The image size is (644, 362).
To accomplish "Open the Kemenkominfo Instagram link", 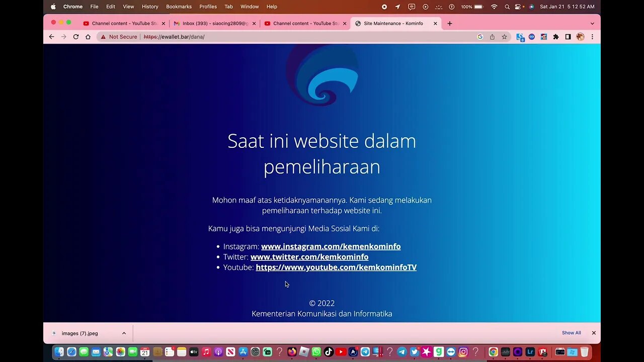I will coord(331,246).
